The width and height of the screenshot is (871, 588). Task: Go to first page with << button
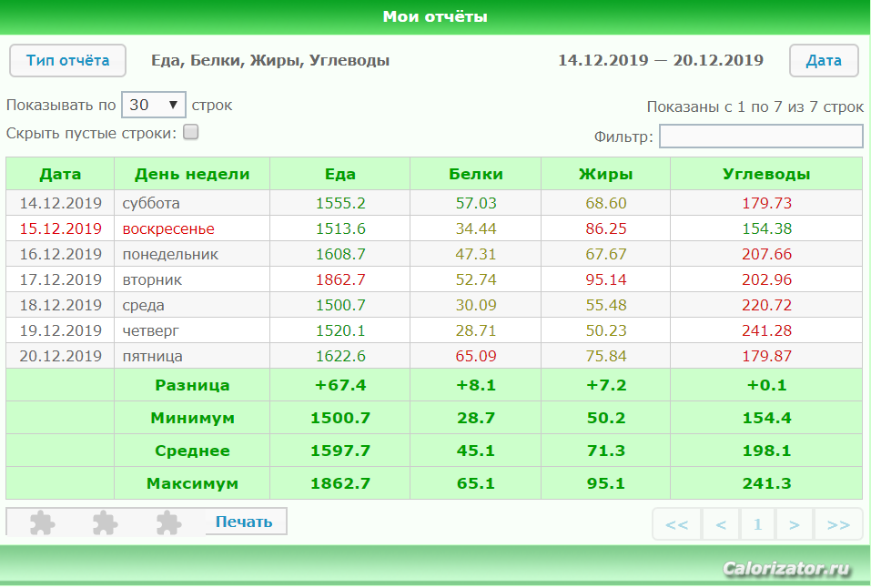[x=676, y=524]
